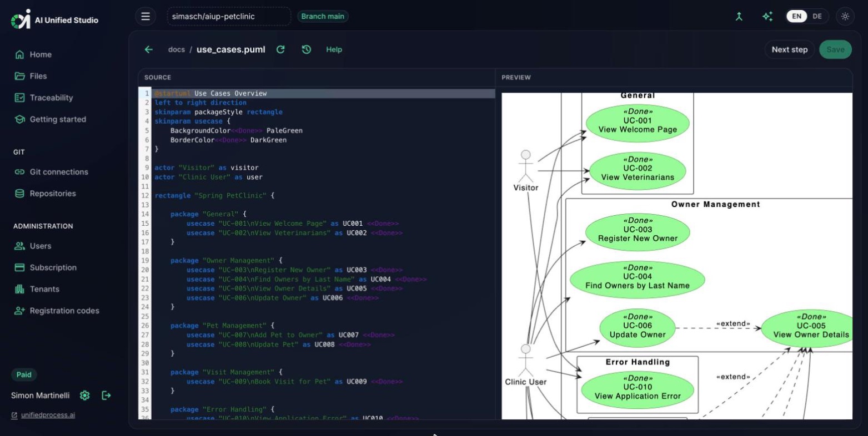Open file history clock icon
The height and width of the screenshot is (436, 868).
306,49
